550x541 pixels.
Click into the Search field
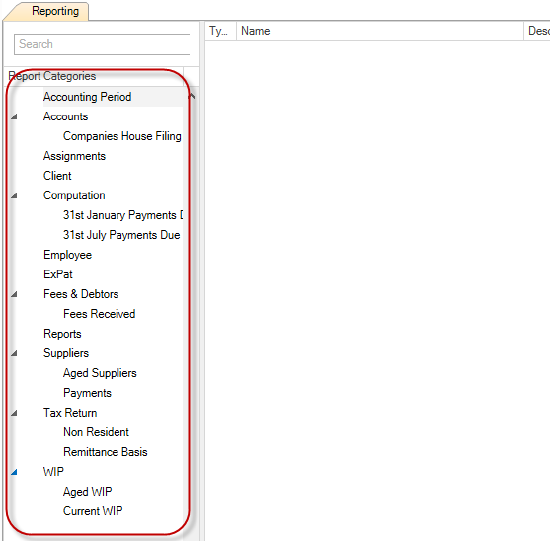pos(102,44)
